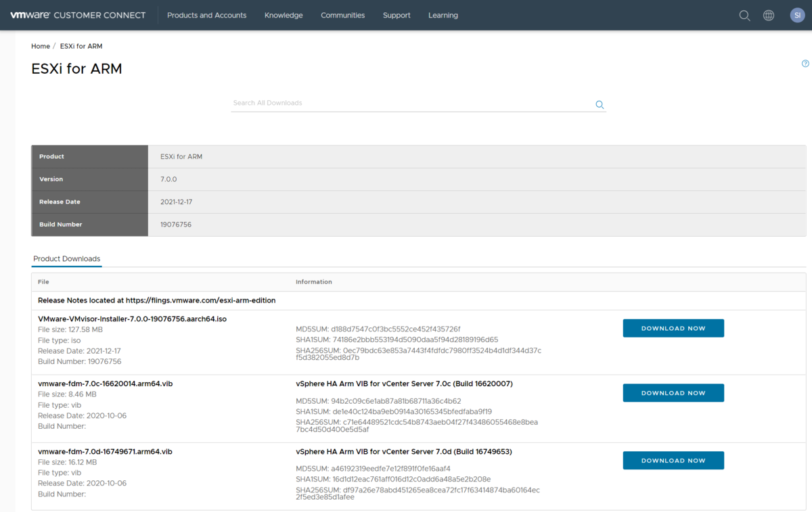Viewport: 812px width, 512px height.
Task: Open Products and Accounts menu
Action: pyautogui.click(x=206, y=15)
